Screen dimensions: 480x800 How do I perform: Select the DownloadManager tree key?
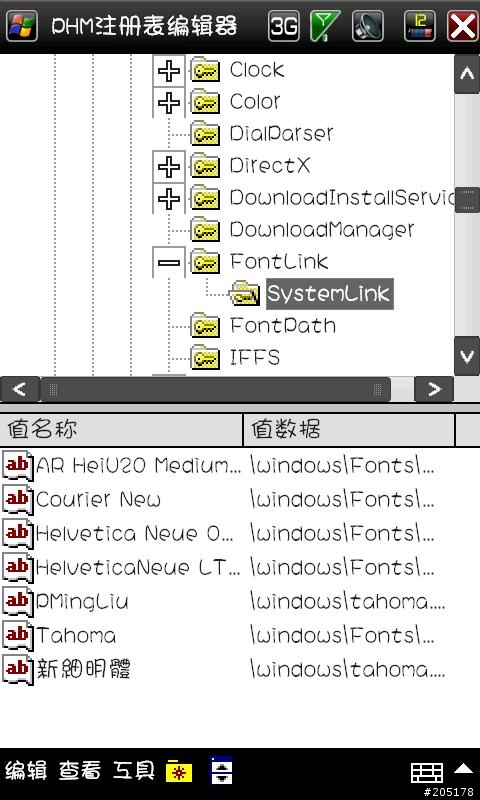322,230
